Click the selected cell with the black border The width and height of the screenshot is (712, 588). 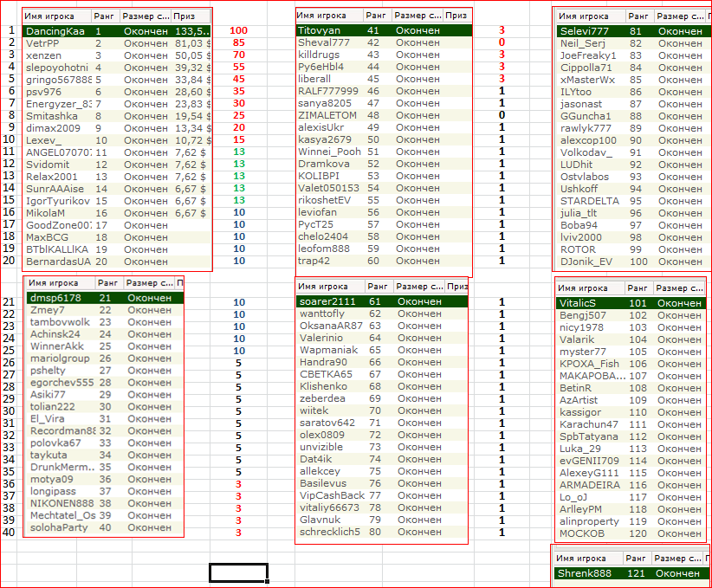pyautogui.click(x=238, y=572)
